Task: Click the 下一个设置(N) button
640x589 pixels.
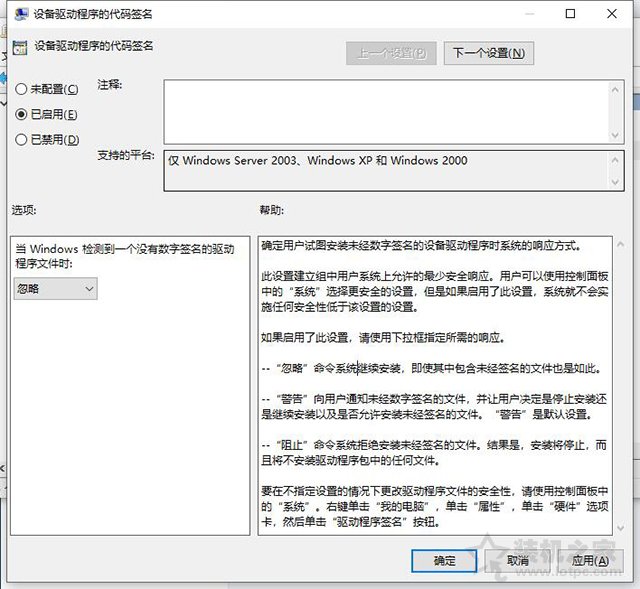Action: coord(489,53)
